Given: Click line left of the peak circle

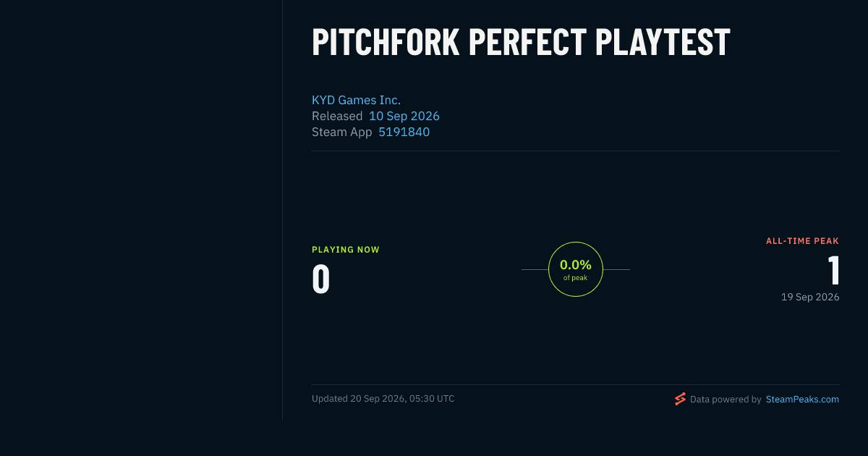Looking at the screenshot, I should tap(535, 269).
